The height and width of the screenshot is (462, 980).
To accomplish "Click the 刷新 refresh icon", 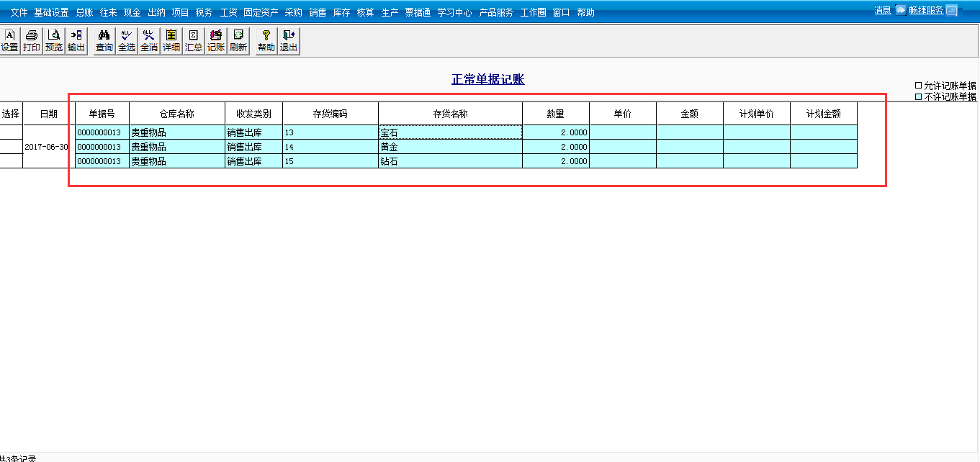I will 238,41.
